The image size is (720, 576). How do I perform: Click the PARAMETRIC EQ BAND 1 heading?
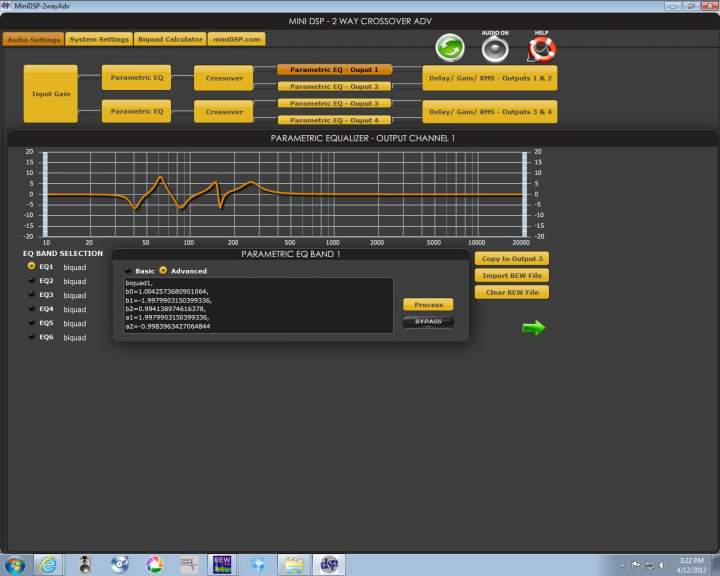click(x=291, y=254)
